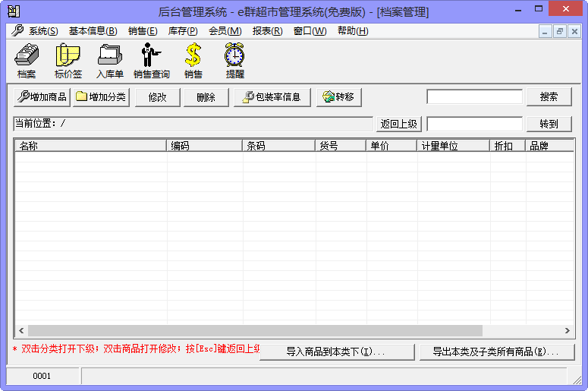The image size is (588, 391).
Task: Open the 提醒 alarm clock icon
Action: tap(234, 61)
